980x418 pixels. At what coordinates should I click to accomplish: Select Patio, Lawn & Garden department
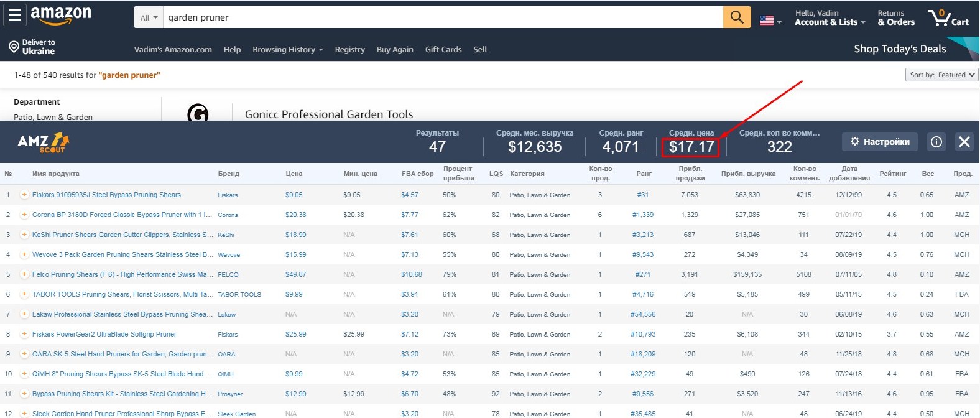click(53, 117)
